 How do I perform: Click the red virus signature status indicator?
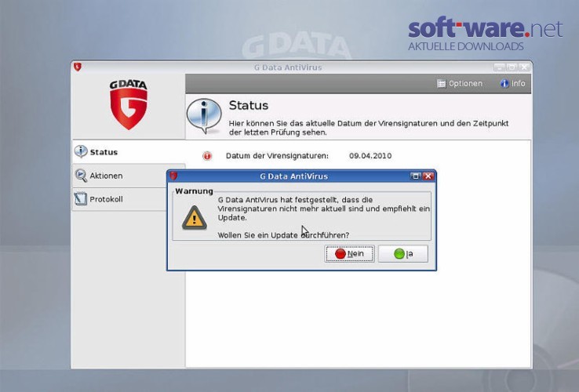[207, 156]
